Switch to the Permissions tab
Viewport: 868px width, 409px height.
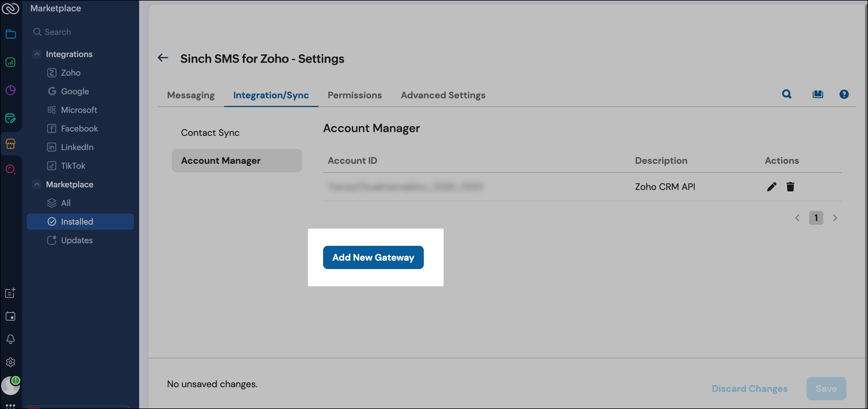355,95
